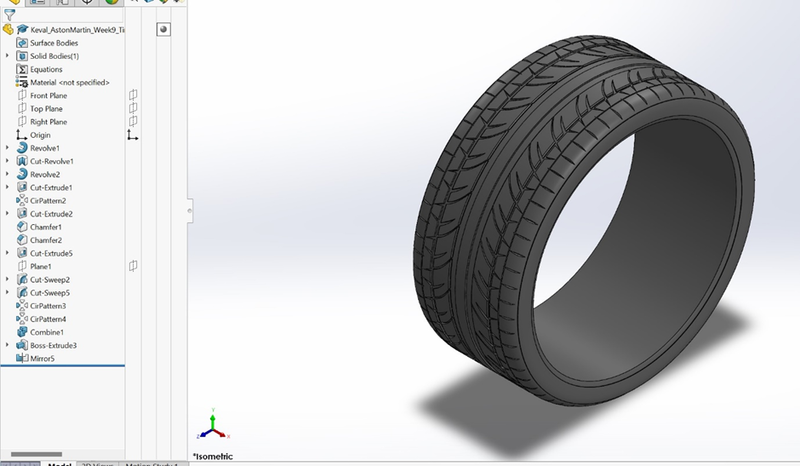This screenshot has height=466, width=800.
Task: Click the FeatureManager horizontal scrollbar thumb
Action: [36, 454]
